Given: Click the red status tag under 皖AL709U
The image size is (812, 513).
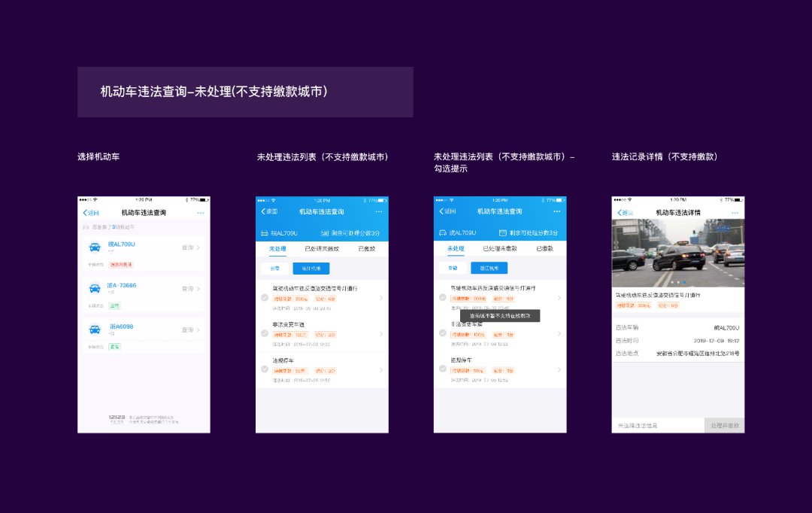Looking at the screenshot, I should (120, 265).
